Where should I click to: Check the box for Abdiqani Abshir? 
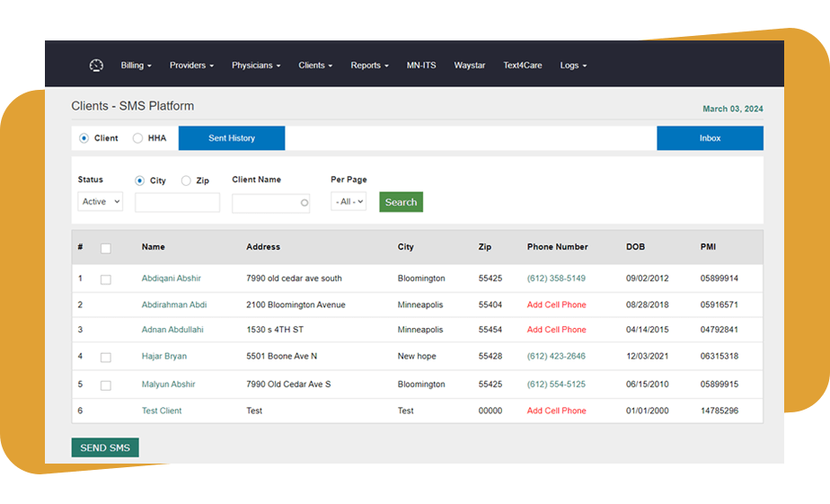106,279
